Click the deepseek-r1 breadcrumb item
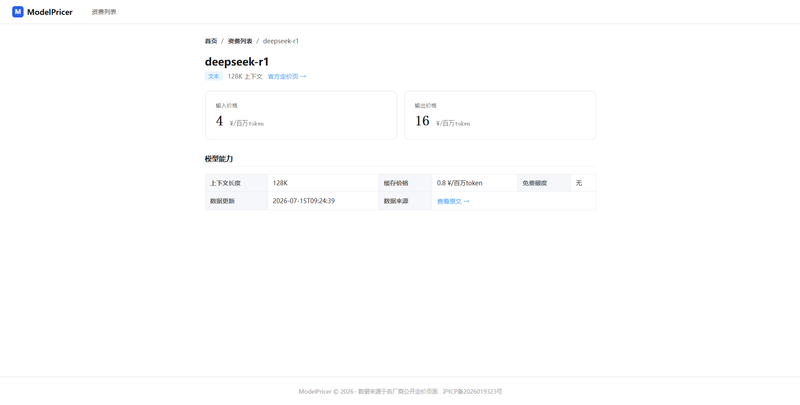 281,41
